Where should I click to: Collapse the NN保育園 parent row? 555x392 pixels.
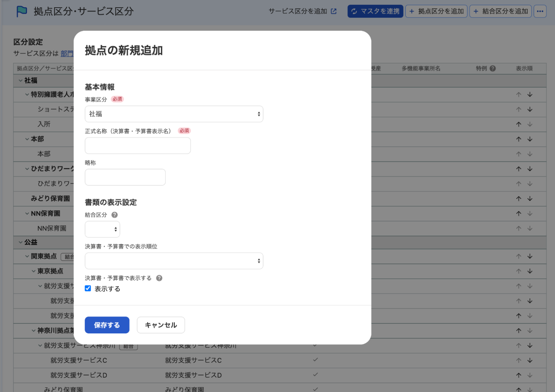click(x=27, y=214)
